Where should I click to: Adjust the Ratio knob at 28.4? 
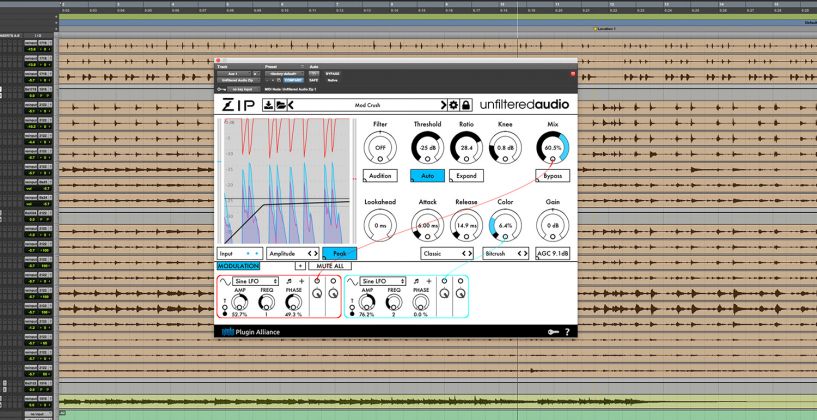(x=466, y=147)
